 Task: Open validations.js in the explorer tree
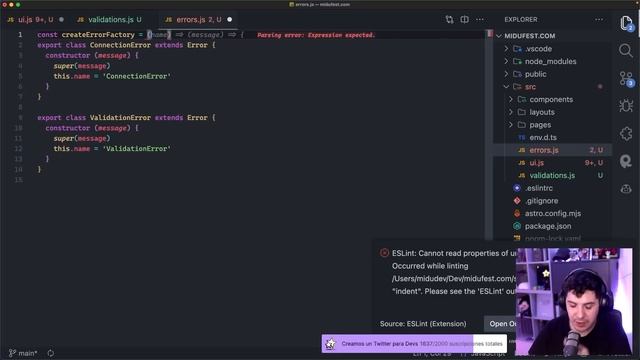pos(553,176)
